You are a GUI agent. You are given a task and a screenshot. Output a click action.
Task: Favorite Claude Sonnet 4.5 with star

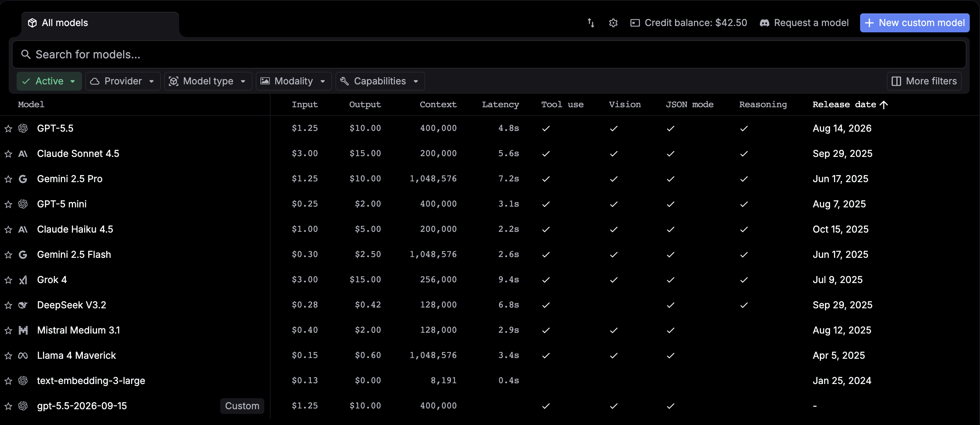pyautogui.click(x=8, y=154)
